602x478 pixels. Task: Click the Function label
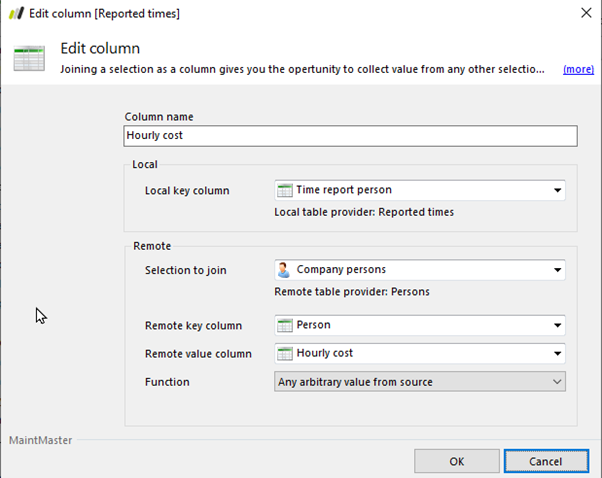(x=167, y=382)
